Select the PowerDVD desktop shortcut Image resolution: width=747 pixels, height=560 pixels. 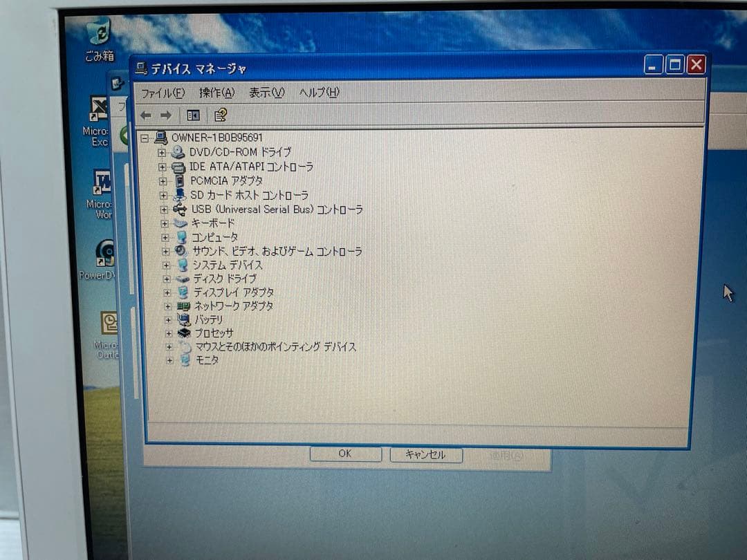[98, 259]
